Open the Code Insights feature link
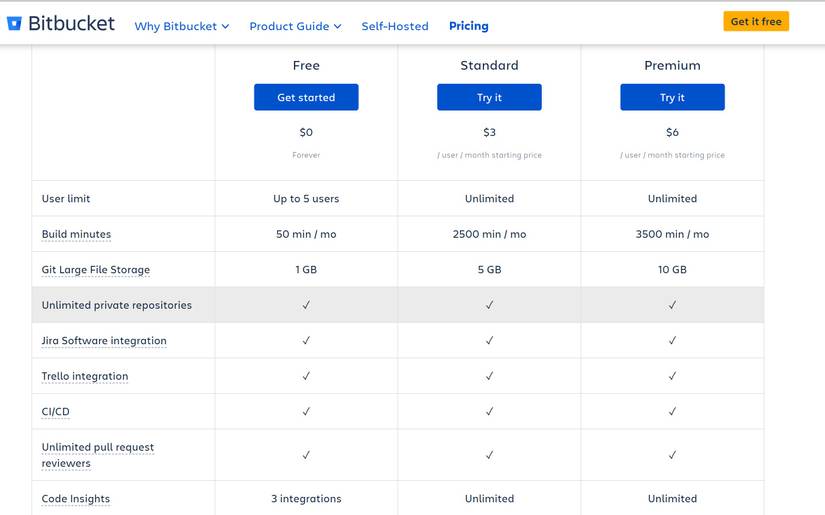Image resolution: width=825 pixels, height=515 pixels. click(x=76, y=499)
